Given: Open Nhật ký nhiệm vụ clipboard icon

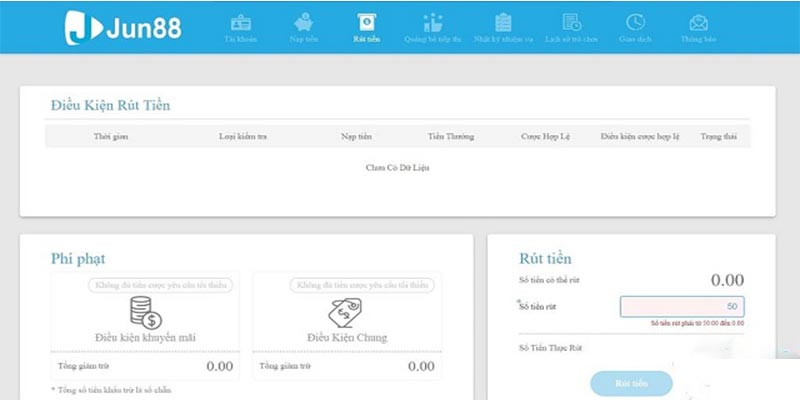Looking at the screenshot, I should point(503,23).
